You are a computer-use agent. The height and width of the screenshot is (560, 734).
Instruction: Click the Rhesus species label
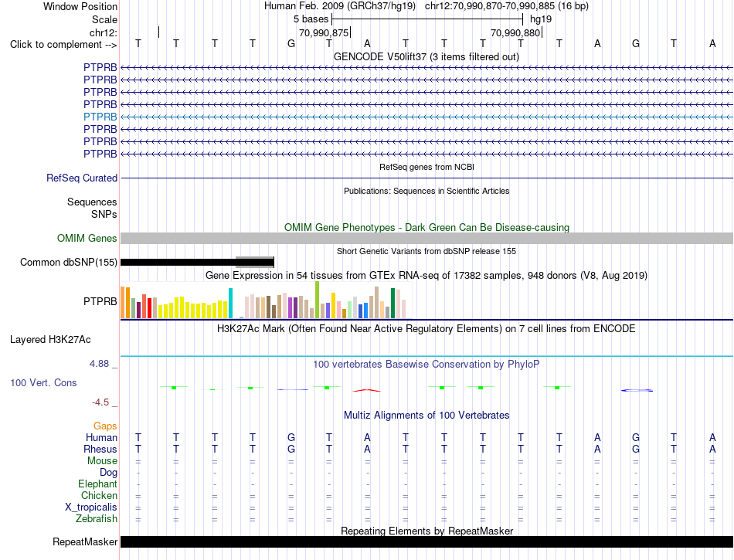(100, 449)
